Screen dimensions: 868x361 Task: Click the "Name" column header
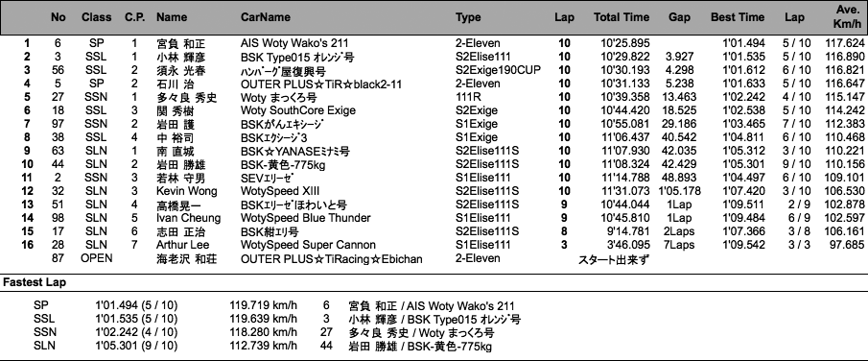point(171,17)
